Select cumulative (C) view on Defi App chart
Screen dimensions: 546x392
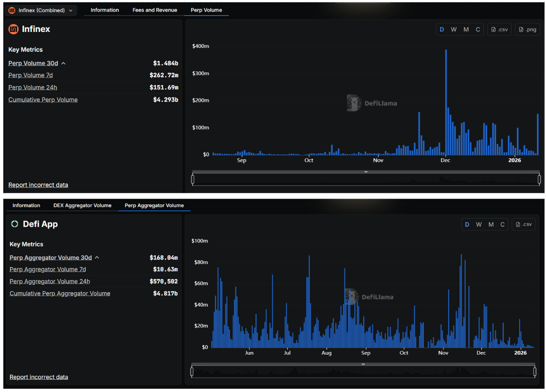click(x=502, y=224)
